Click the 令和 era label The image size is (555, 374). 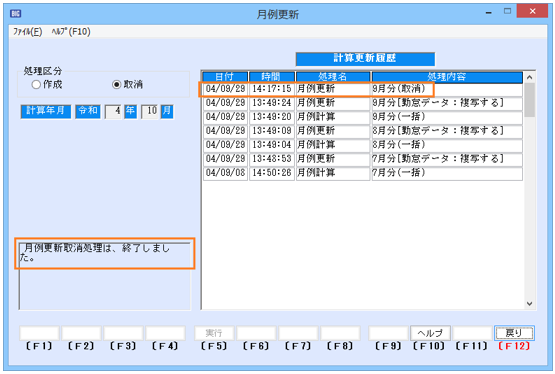88,111
